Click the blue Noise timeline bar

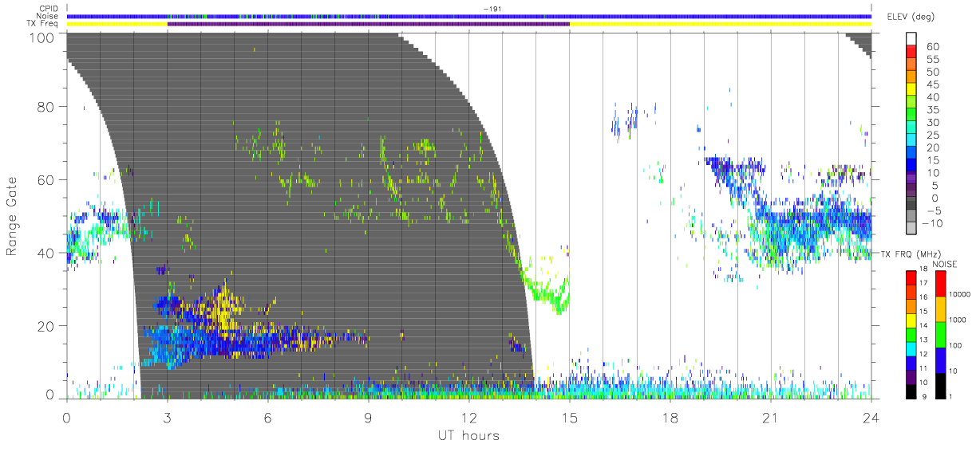point(468,17)
